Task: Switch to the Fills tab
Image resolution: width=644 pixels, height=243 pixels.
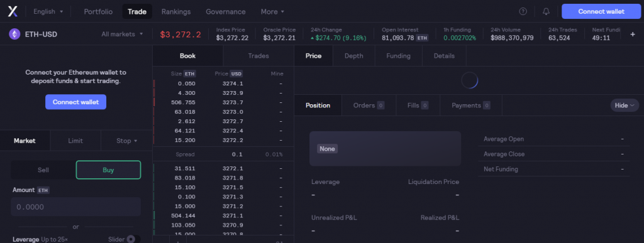Action: click(418, 105)
